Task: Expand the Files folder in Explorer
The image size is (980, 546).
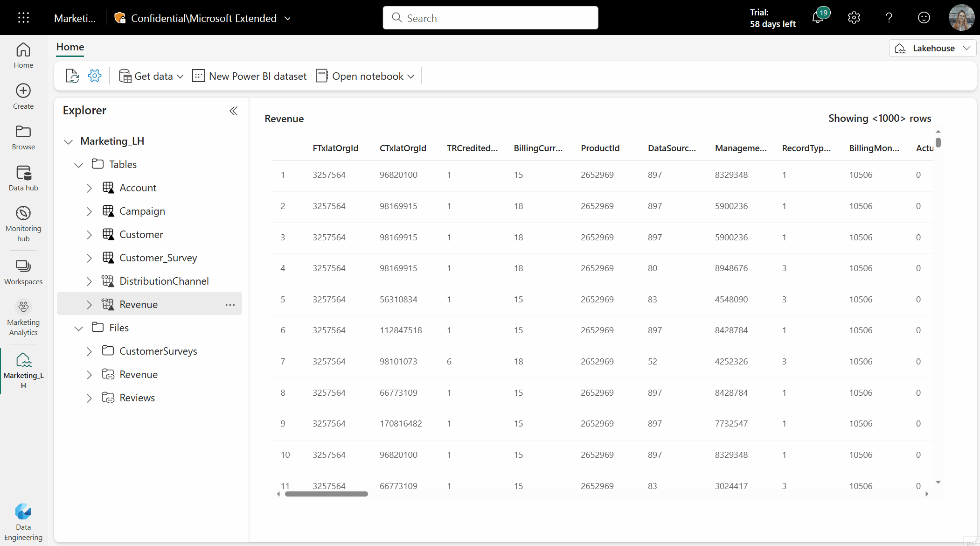Action: [78, 328]
